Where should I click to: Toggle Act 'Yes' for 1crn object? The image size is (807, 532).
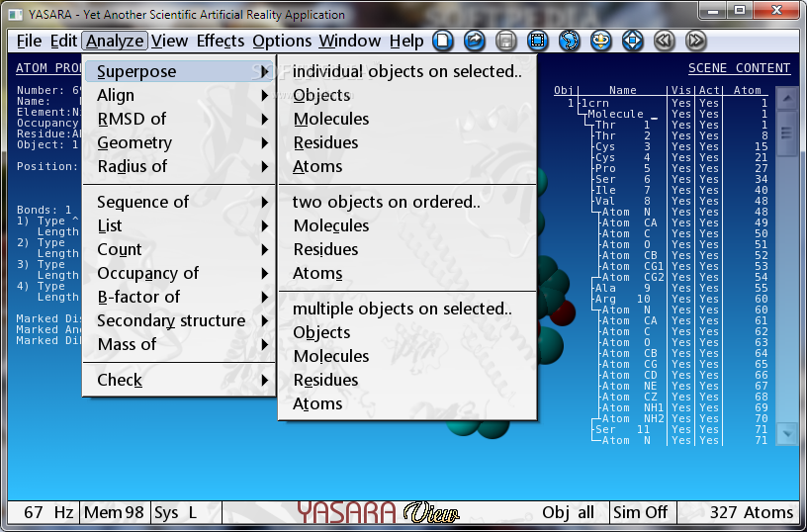coord(709,103)
